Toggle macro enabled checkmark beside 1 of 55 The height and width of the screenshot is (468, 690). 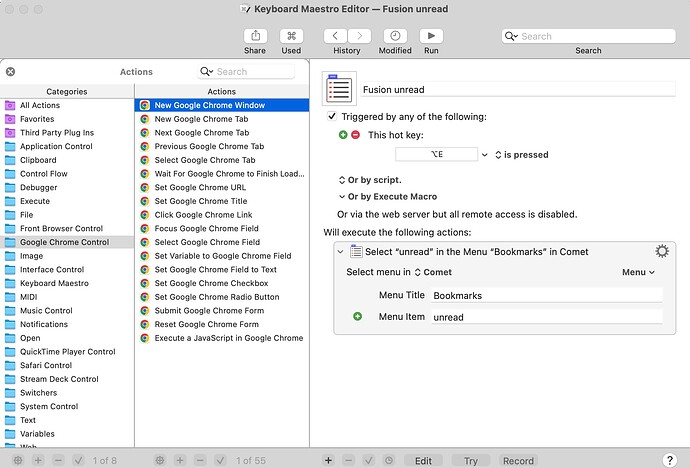(x=220, y=461)
